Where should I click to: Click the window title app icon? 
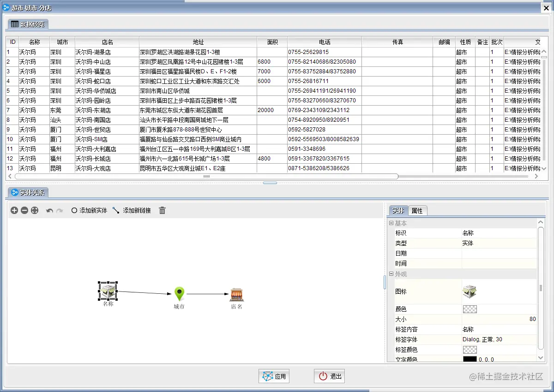(6, 8)
